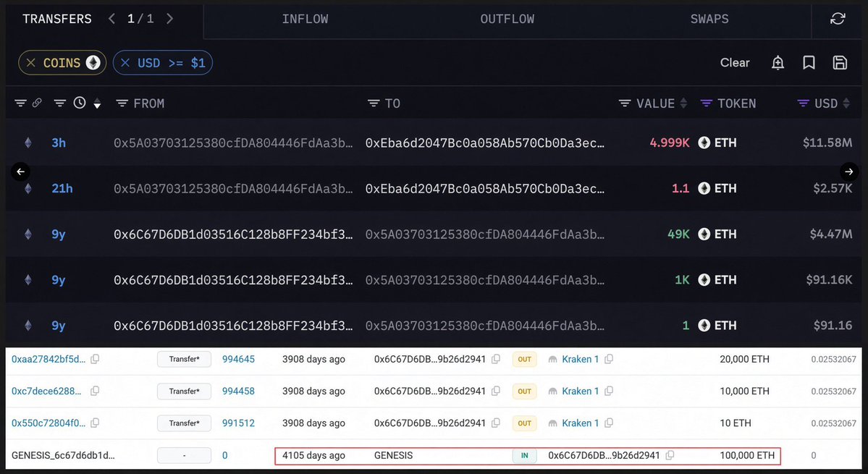Open Kraken 1 in 20,000 ETH row

point(580,359)
